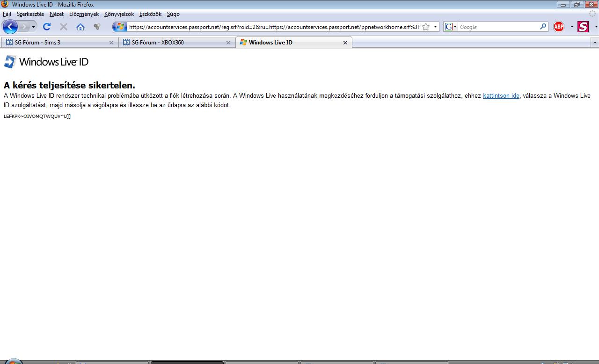Click the browser Back arrow button
Screen dimensions: 599x364
click(10, 27)
